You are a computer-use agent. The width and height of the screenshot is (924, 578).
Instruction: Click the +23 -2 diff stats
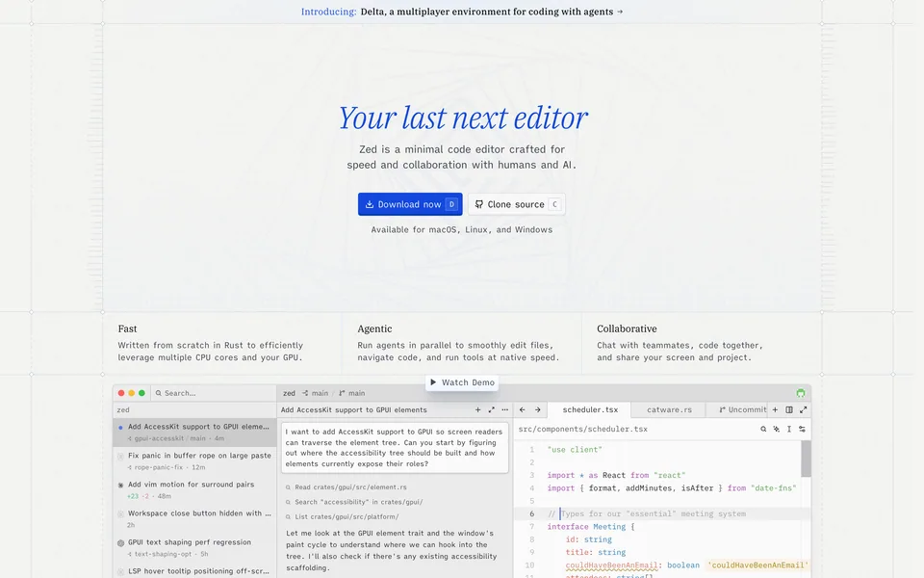point(138,496)
